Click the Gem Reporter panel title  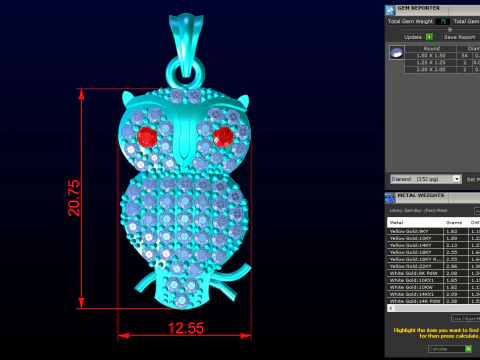(418, 8)
